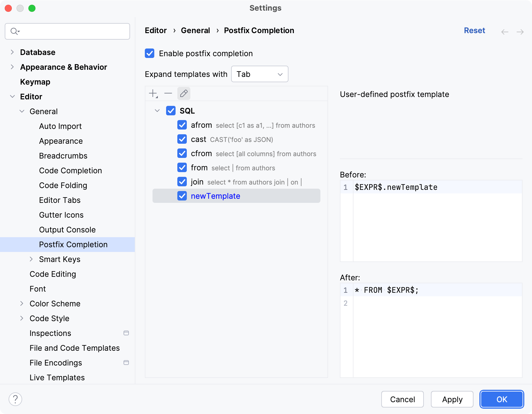Click the add new template icon

(x=152, y=93)
